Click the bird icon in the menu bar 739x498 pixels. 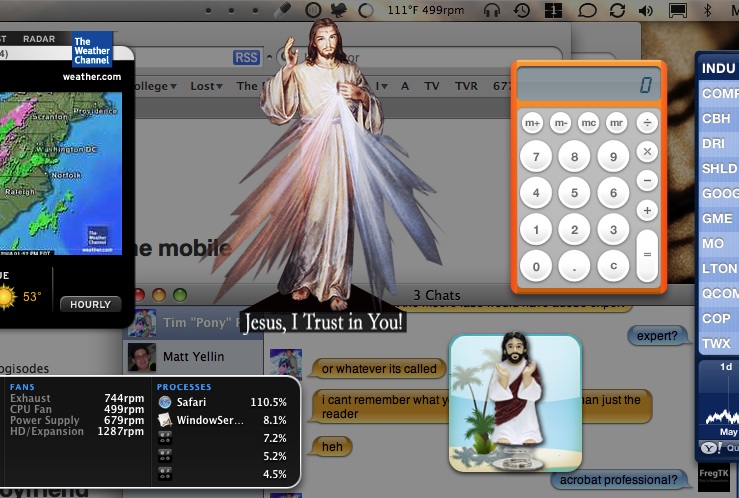338,10
